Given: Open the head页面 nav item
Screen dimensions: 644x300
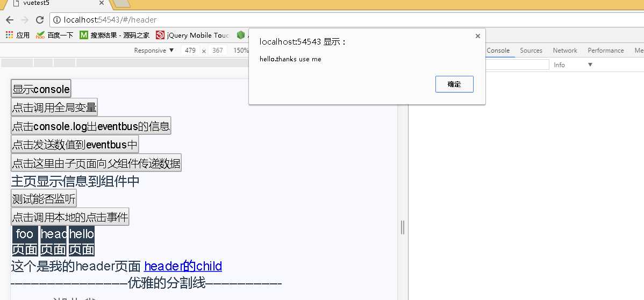Looking at the screenshot, I should click(53, 241).
